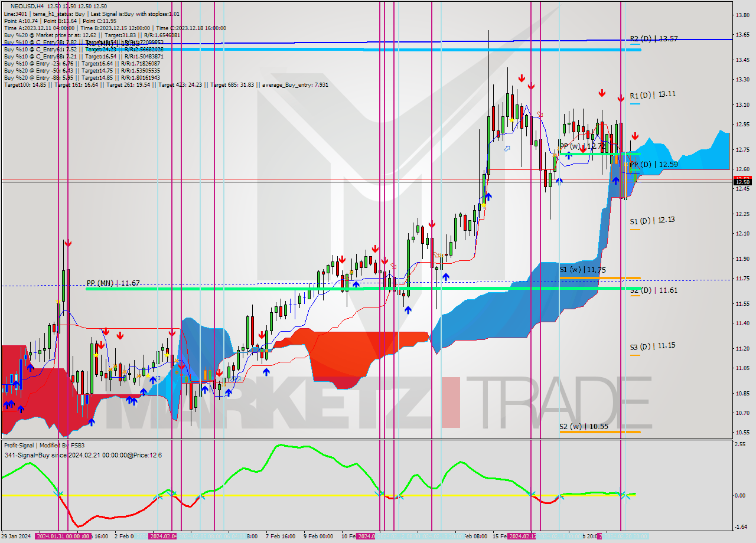
Task: Click the 'S1 (w) | 11.75' weekly support label
Action: (x=583, y=270)
